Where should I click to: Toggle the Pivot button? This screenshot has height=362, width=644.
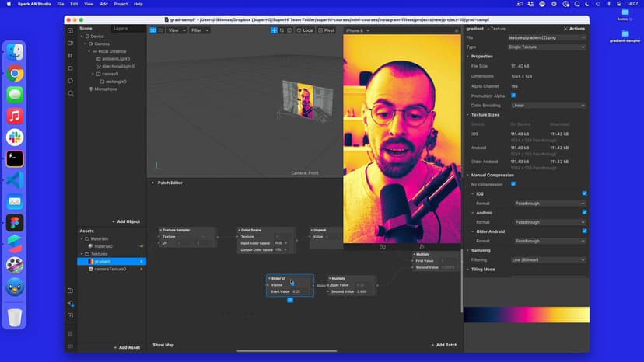(326, 30)
